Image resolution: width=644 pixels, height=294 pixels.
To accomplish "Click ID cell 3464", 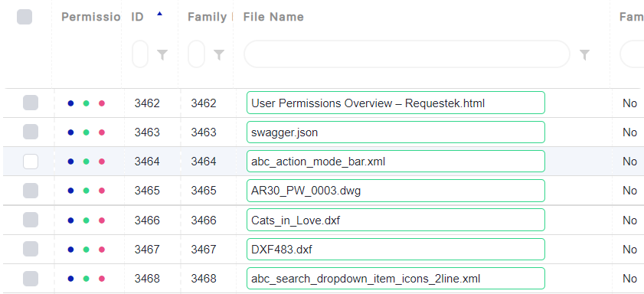I will 147,162.
